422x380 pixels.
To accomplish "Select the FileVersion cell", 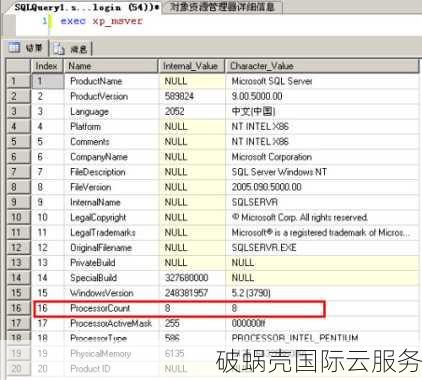I will tap(111, 187).
